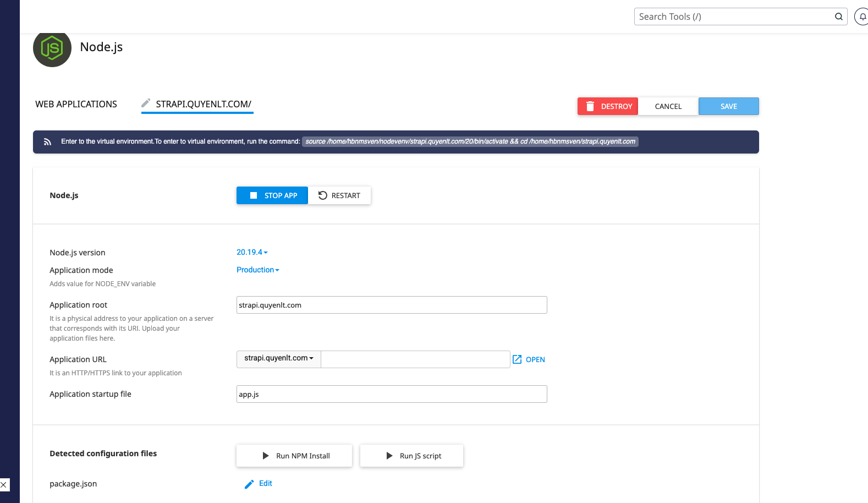Click the search magnifier icon
This screenshot has height=503, width=868.
click(x=838, y=17)
